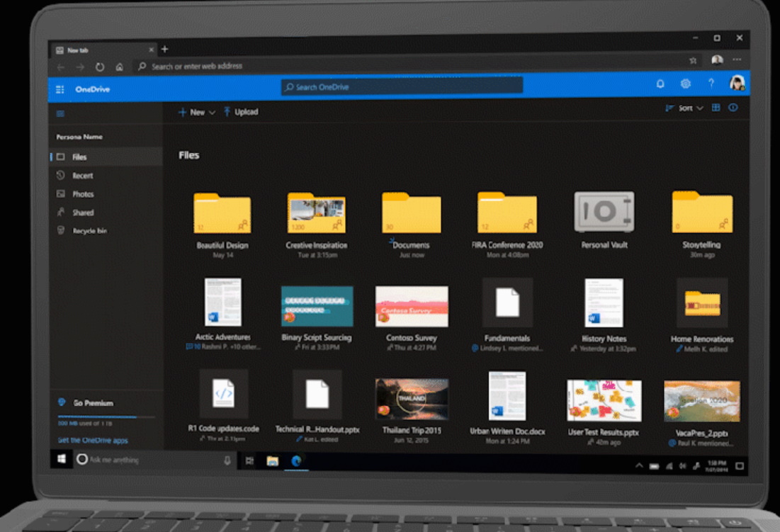Show hidden system tray icons
The height and width of the screenshot is (532, 780).
click(x=639, y=466)
